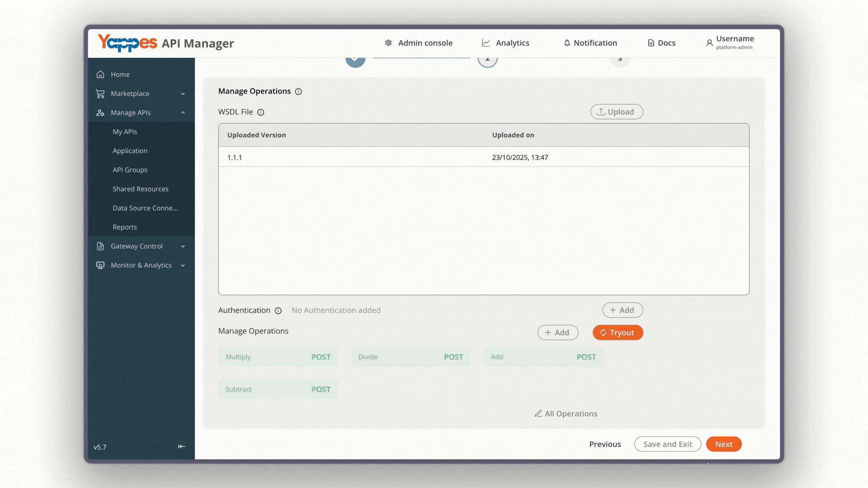
Task: Click info icon next to Authentication
Action: point(278,311)
